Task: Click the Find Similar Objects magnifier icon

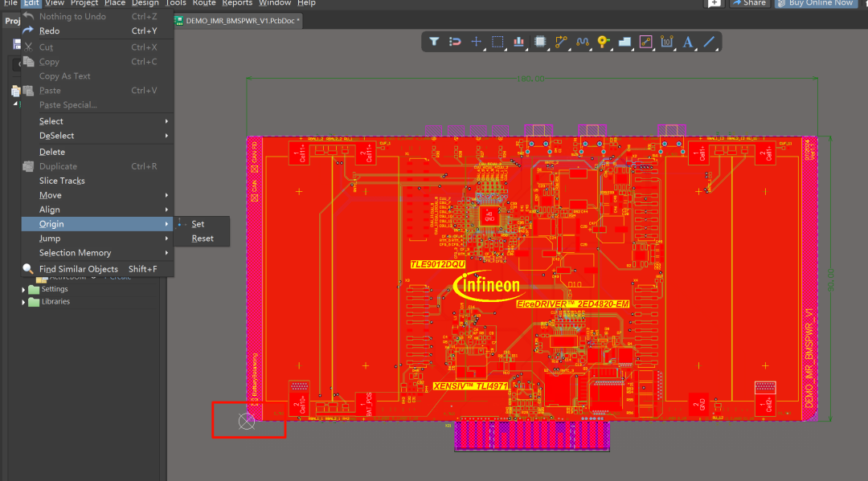Action: [27, 269]
